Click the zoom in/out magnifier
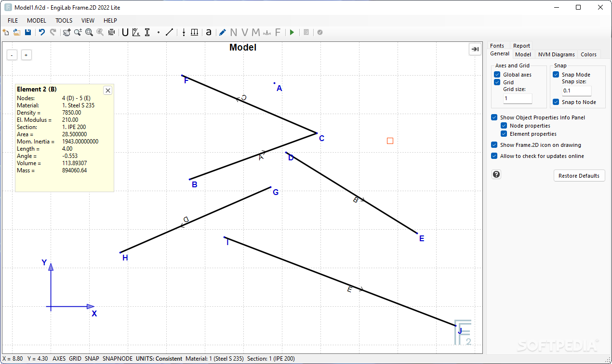This screenshot has width=612, height=364. click(x=78, y=32)
